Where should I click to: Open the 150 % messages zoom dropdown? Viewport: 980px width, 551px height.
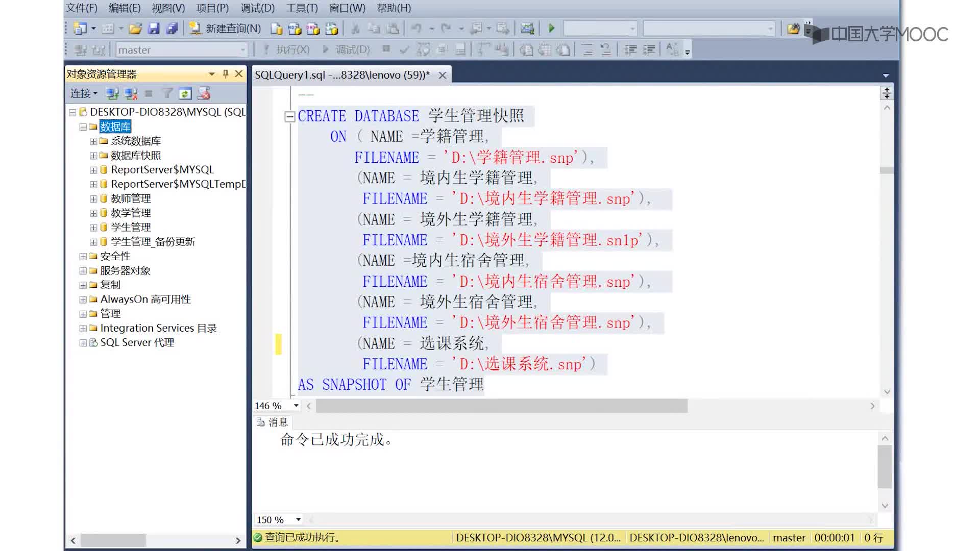[298, 519]
